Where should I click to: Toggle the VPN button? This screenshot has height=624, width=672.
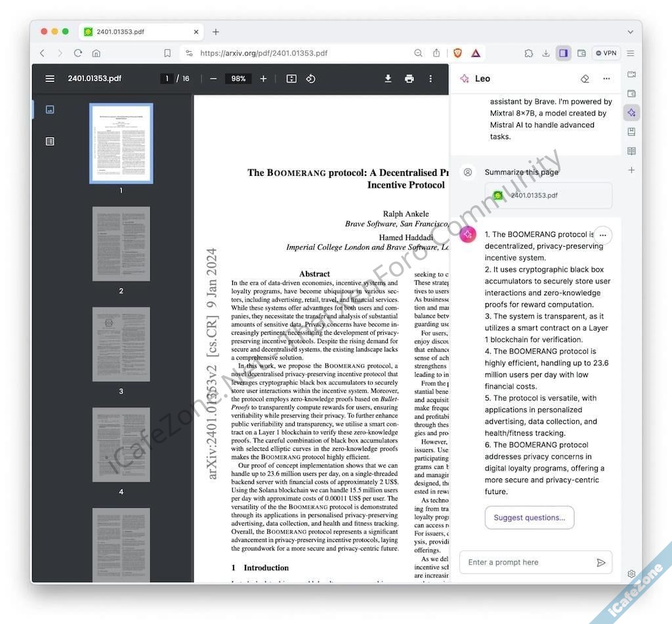click(x=606, y=53)
